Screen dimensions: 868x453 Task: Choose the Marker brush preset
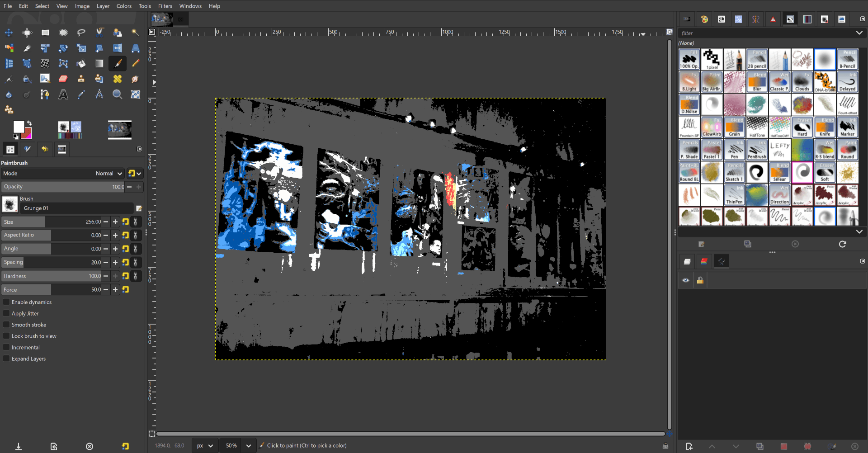(848, 127)
